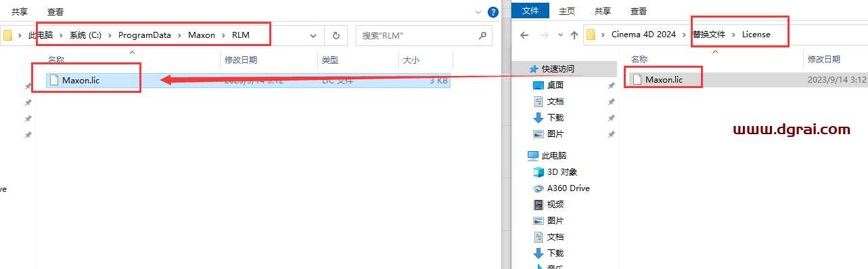Switch to 共享 tab in License window
This screenshot has width=868, height=269.
pyautogui.click(x=603, y=11)
